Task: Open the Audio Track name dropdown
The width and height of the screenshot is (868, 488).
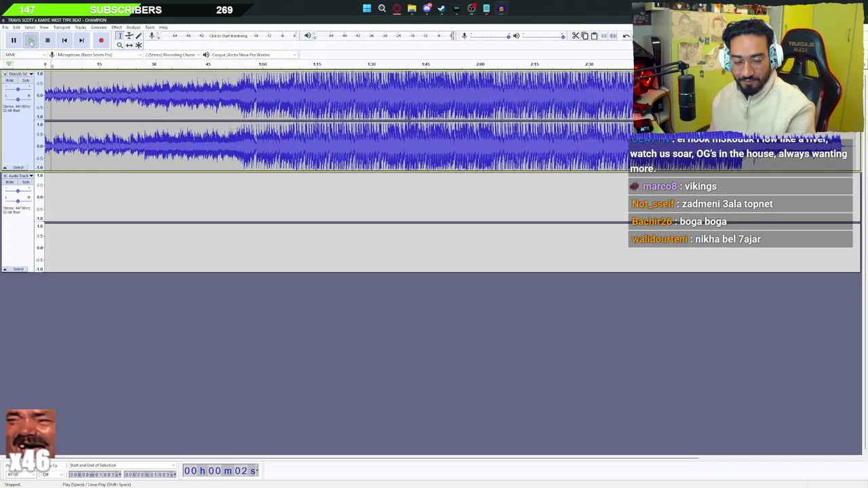Action: (21, 176)
